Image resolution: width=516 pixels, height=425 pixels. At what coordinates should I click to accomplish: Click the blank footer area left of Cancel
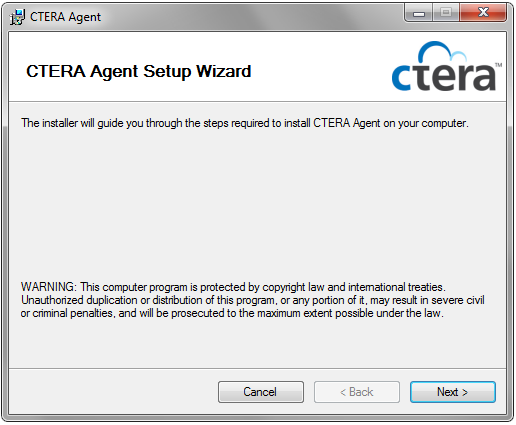coord(113,392)
